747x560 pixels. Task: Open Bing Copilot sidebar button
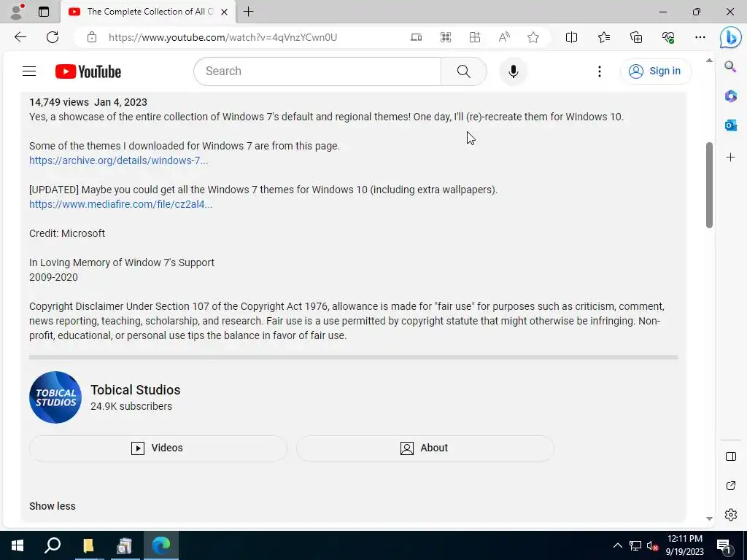click(730, 37)
